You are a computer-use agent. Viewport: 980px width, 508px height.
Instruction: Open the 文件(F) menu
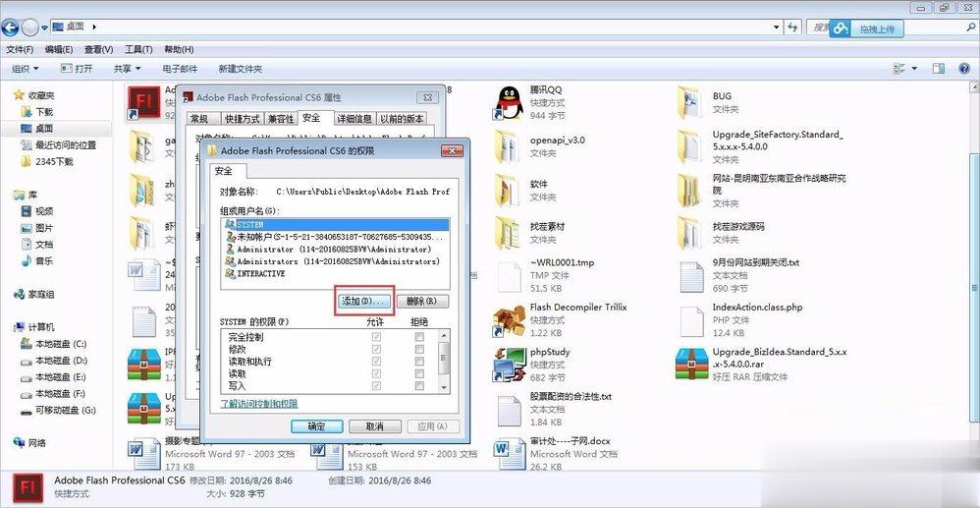20,49
